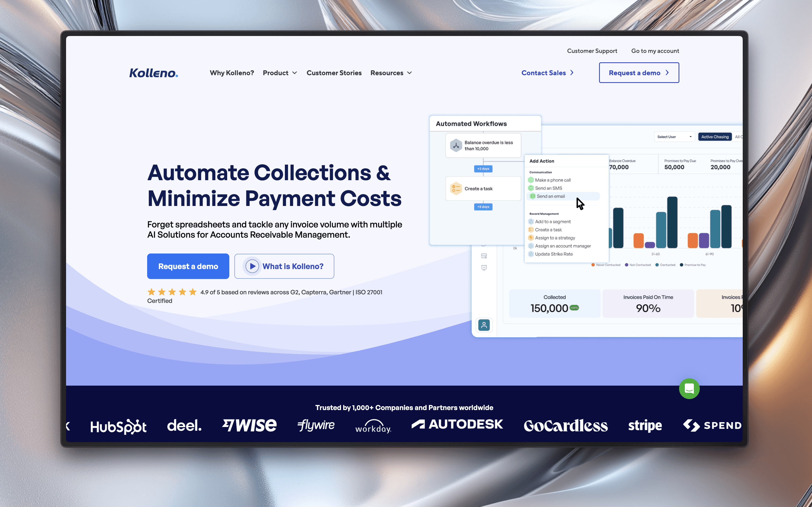Click the green Send an SMS icon
This screenshot has height=507, width=812.
pyautogui.click(x=531, y=188)
